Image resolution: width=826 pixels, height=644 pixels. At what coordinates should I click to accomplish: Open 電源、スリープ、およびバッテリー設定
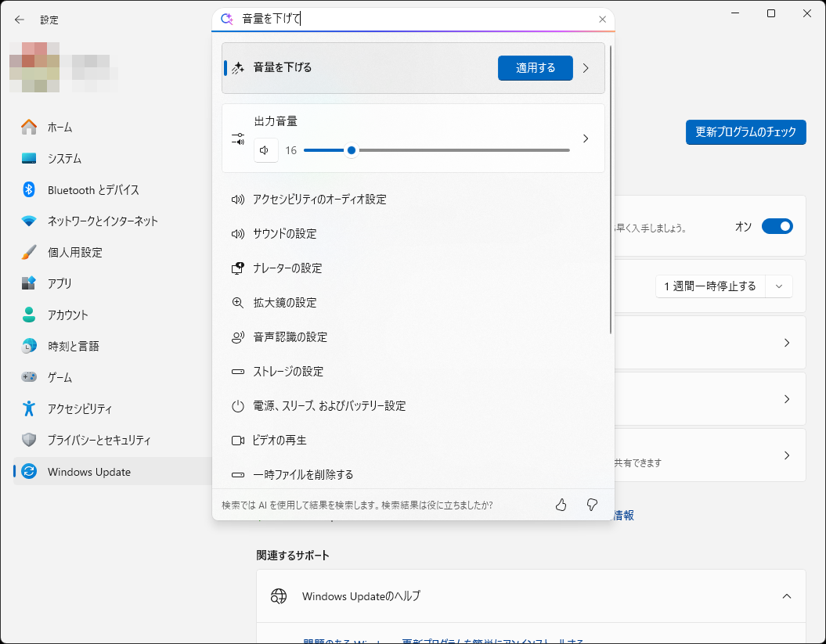330,406
